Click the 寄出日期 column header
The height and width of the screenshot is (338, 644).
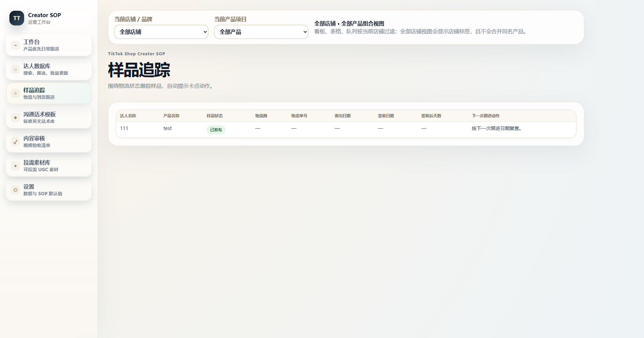tap(342, 116)
